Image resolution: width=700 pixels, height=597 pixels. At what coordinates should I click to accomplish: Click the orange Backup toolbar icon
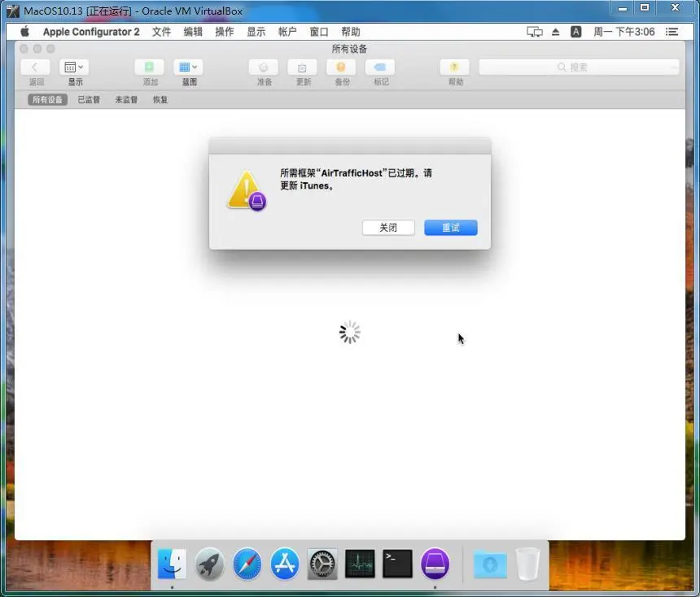(341, 68)
